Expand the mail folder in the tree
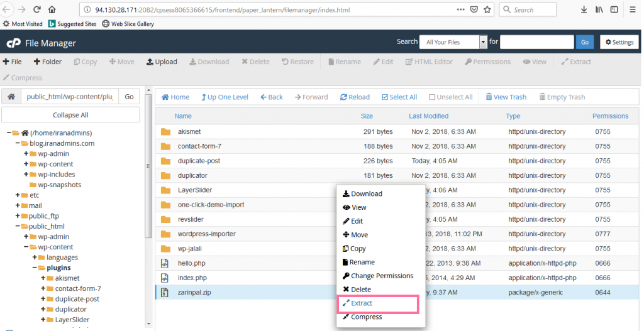644x331 pixels. point(18,205)
